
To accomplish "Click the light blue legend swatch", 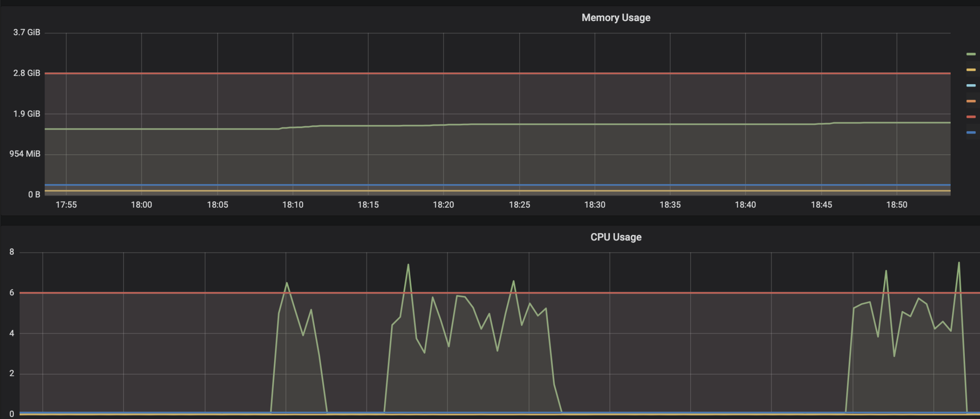I will click(970, 86).
